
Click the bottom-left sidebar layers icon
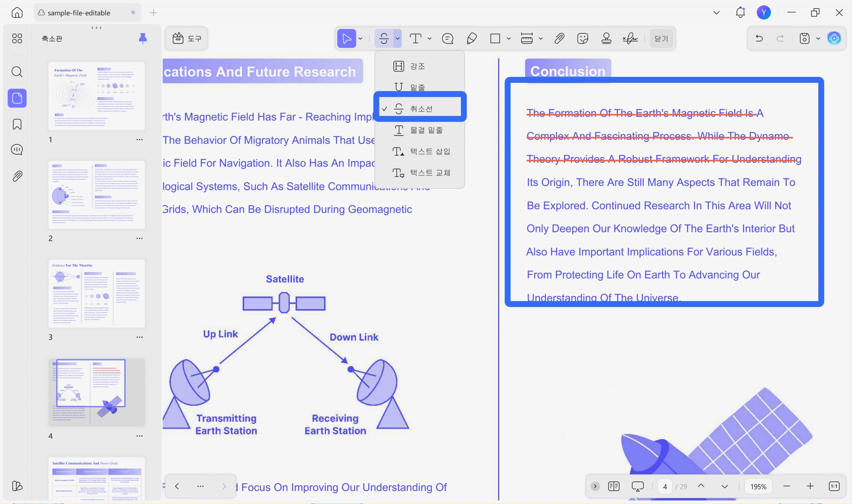17,486
